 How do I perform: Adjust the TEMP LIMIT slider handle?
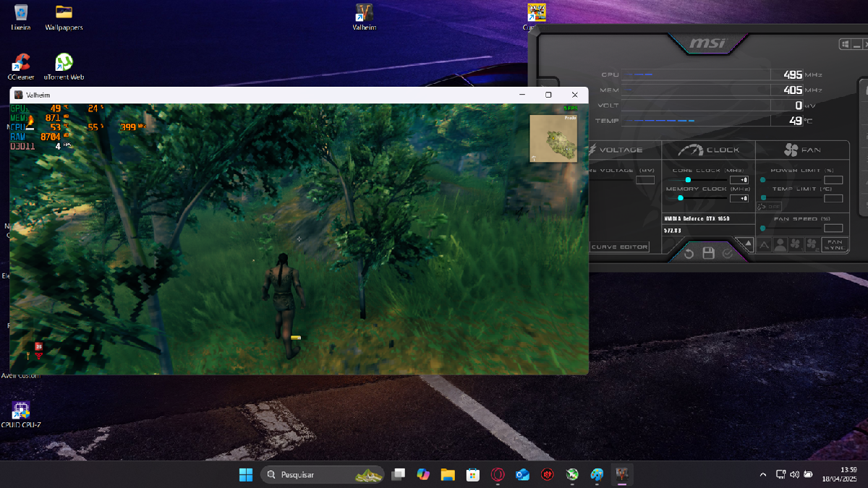point(763,197)
